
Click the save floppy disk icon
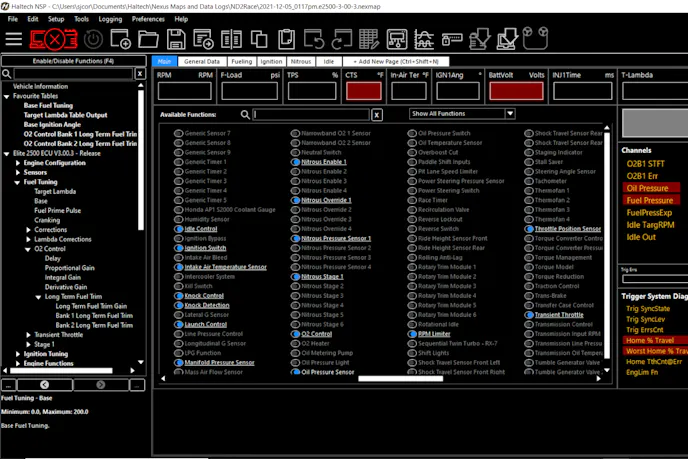(176, 40)
